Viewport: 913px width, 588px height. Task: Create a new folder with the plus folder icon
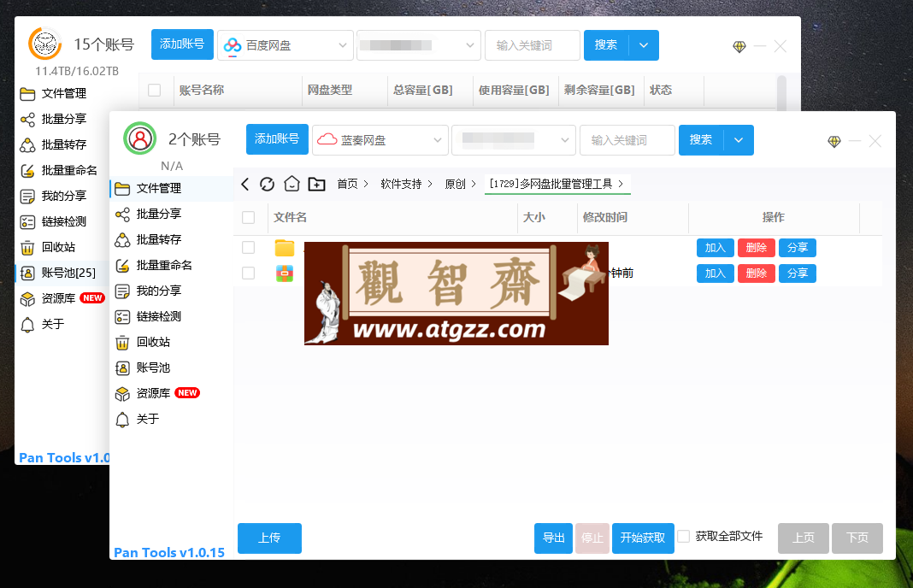click(317, 185)
